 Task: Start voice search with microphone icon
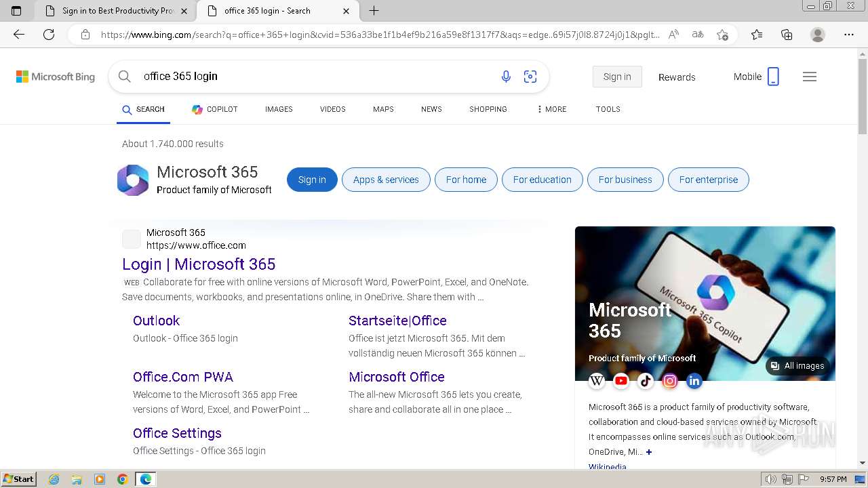pos(506,77)
